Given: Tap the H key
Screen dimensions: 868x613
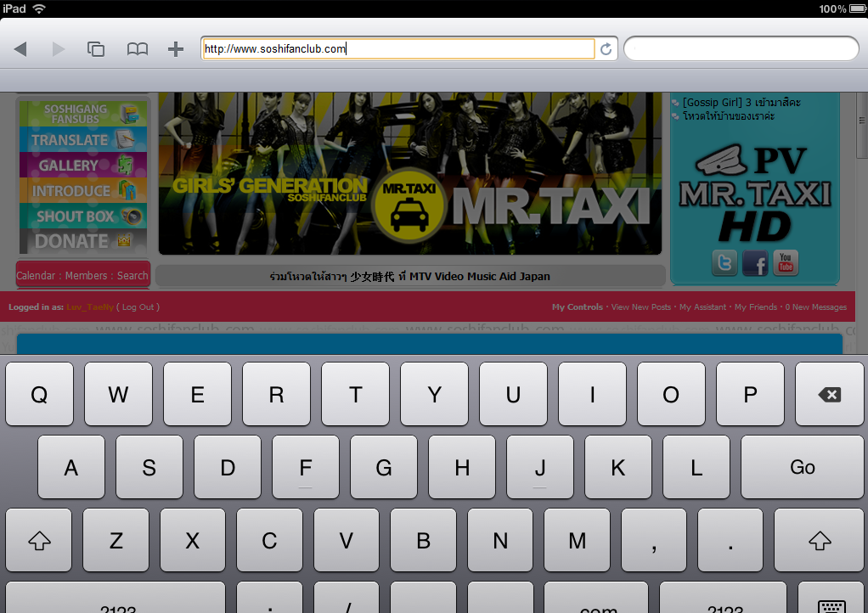Looking at the screenshot, I should point(462,467).
